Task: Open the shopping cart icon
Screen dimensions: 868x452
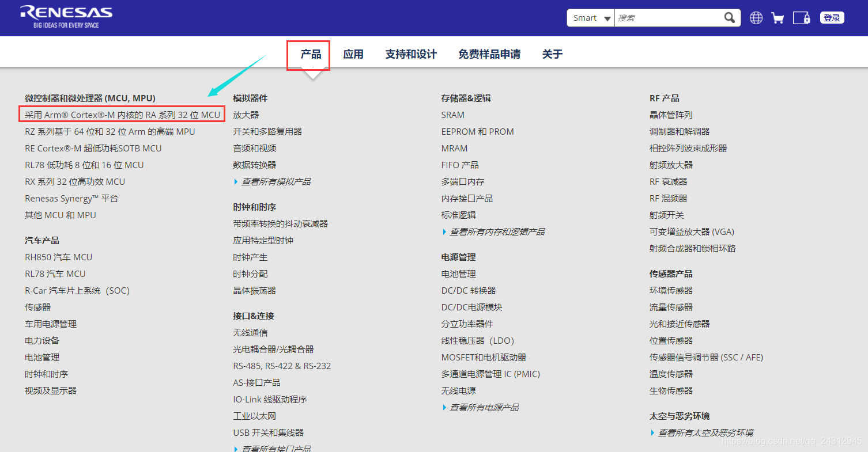Action: coord(778,17)
